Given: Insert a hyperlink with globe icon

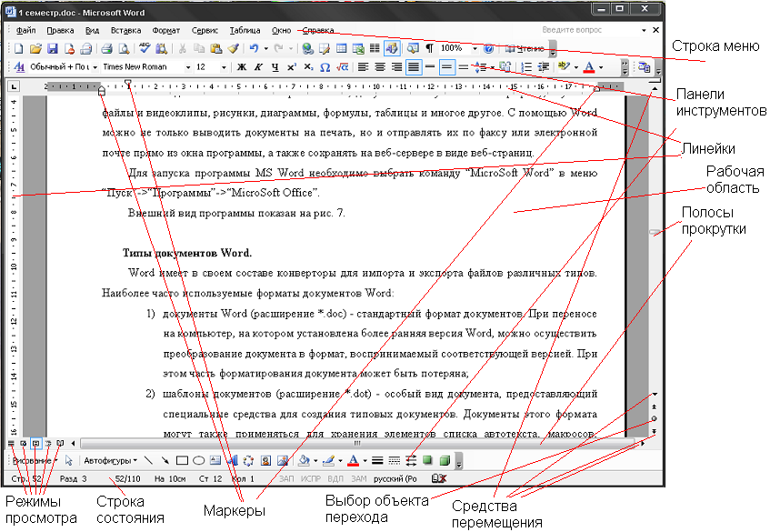Looking at the screenshot, I should coord(308,48).
